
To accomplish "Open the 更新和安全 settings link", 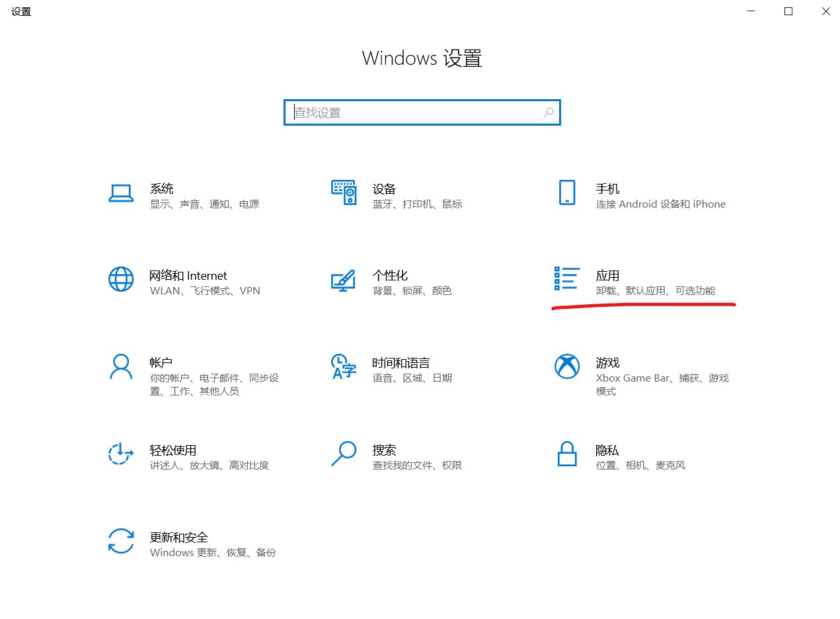I will pos(179,537).
